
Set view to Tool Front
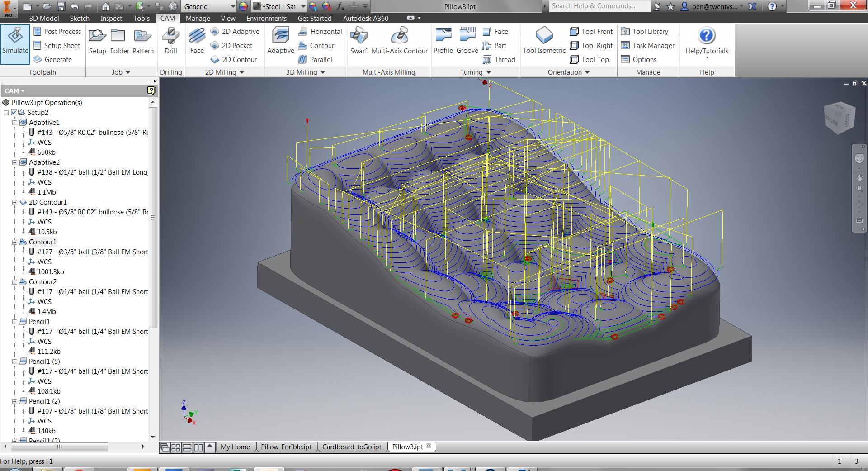point(591,32)
